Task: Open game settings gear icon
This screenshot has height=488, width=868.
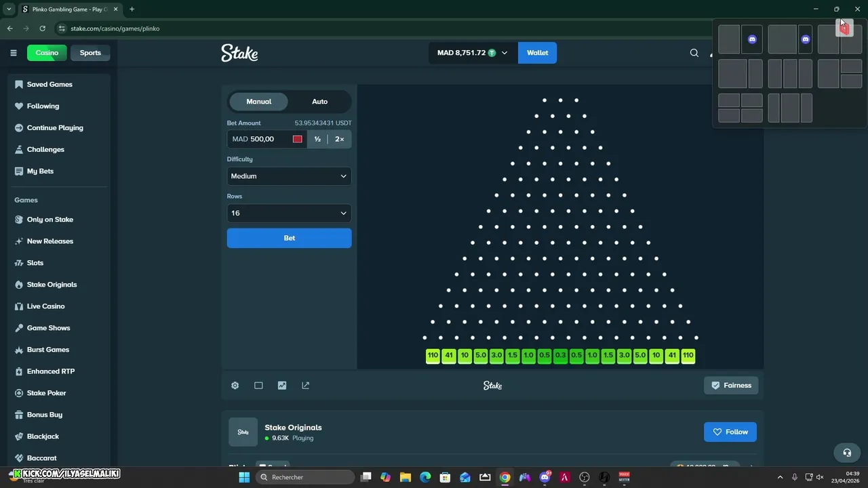Action: coord(235,386)
